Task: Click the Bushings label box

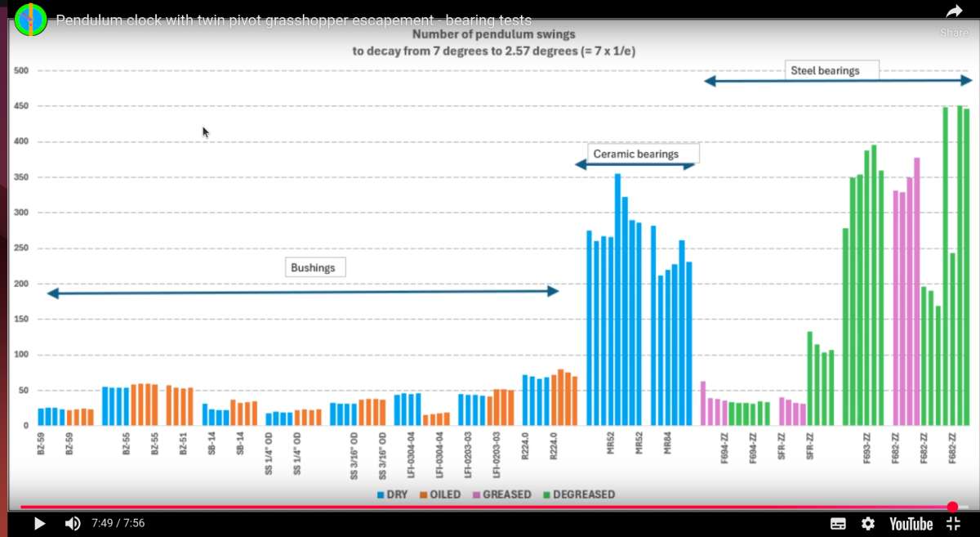Action: click(x=316, y=267)
